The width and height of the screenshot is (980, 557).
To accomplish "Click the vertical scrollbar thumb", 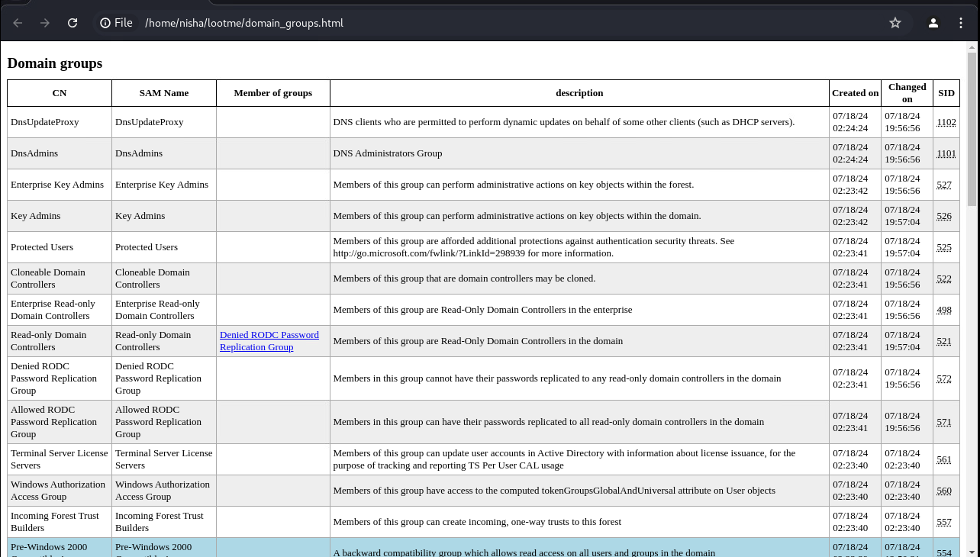I will click(972, 130).
